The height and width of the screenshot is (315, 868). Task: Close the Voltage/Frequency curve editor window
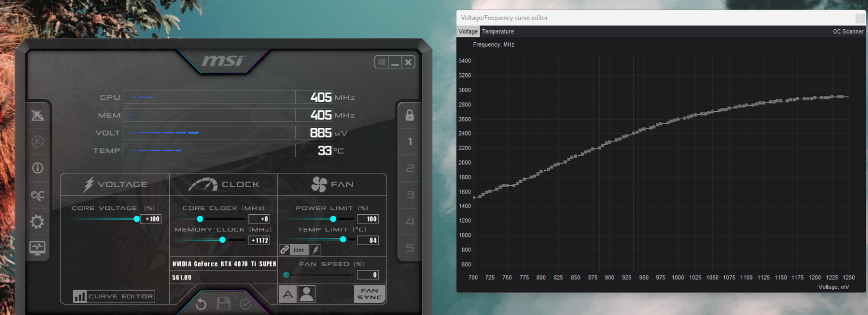tap(860, 18)
